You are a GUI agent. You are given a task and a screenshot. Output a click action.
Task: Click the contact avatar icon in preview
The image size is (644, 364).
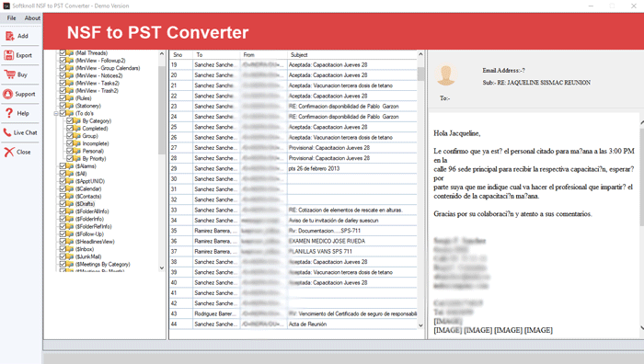(x=445, y=75)
